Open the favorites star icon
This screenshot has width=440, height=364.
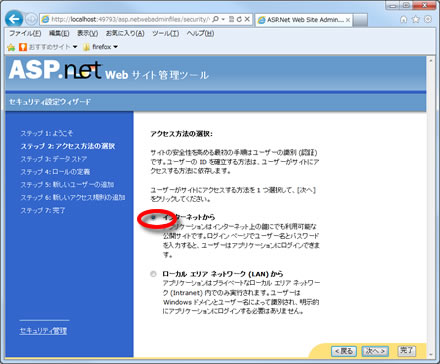pos(416,19)
